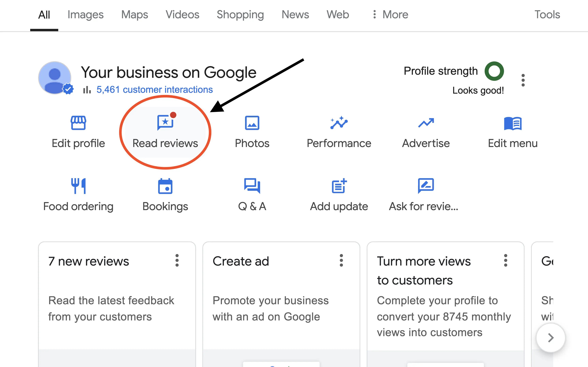Open the Q & A chat icon
This screenshot has height=367, width=588.
pyautogui.click(x=252, y=186)
